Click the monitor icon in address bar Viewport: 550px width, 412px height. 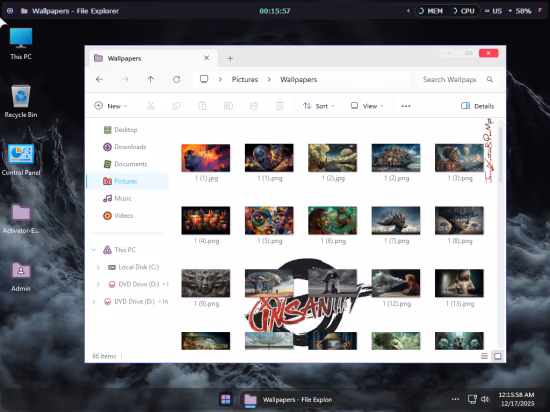204,79
